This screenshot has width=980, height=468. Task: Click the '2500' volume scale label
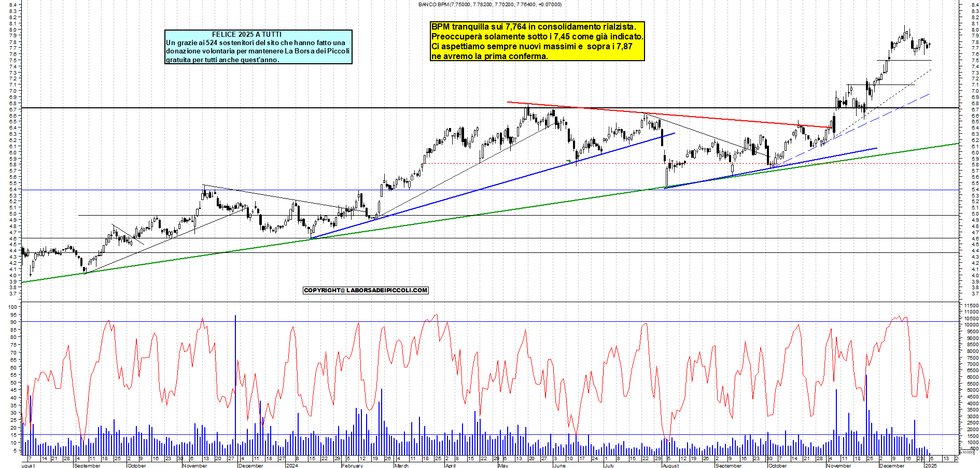point(972,423)
